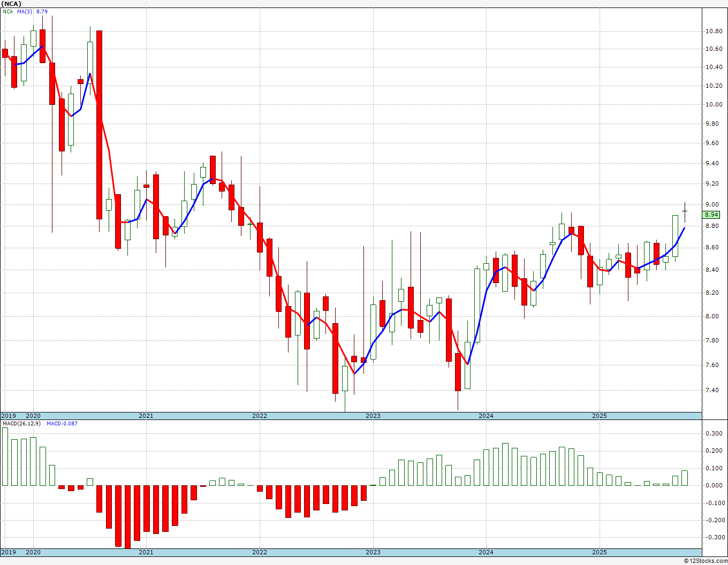
Task: Click the 10.40 price axis label
Action: coord(714,67)
